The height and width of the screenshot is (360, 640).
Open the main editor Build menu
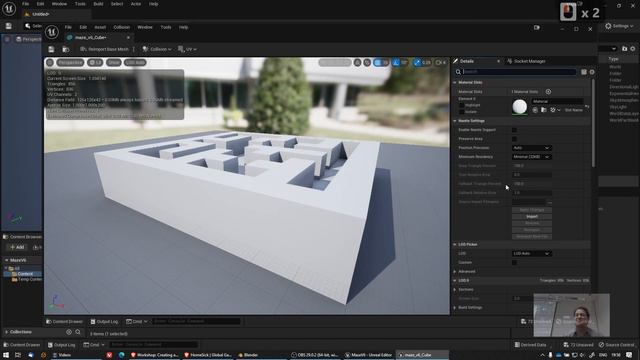pyautogui.click(x=98, y=4)
